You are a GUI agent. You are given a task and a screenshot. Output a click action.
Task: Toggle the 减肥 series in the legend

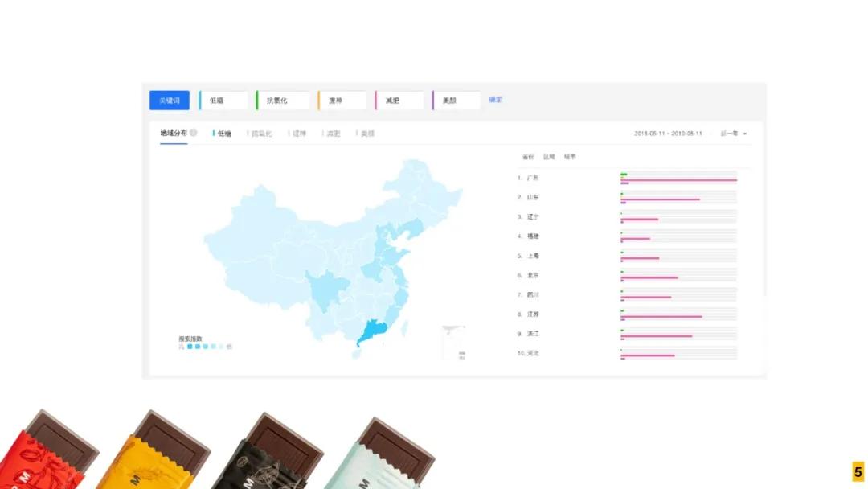click(333, 134)
